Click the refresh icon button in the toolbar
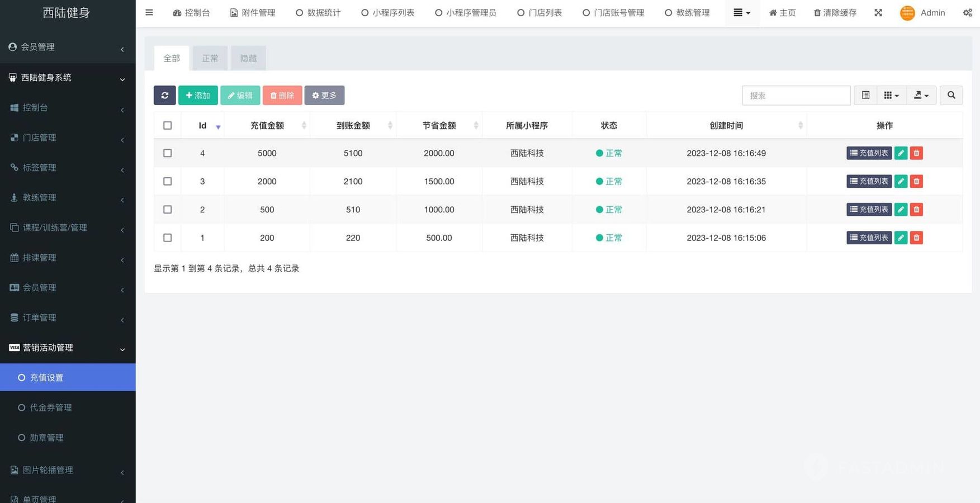 (164, 96)
